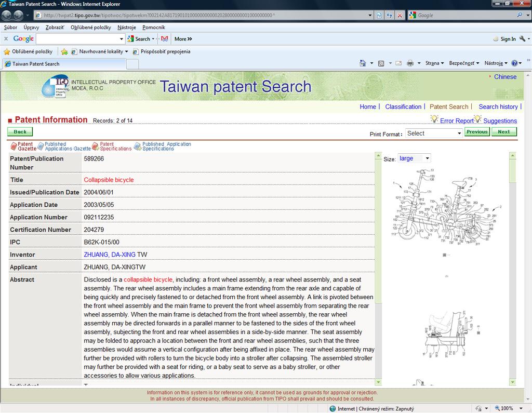Open Google toolbar wrench settings
This screenshot has width=532, height=413.
[523, 38]
